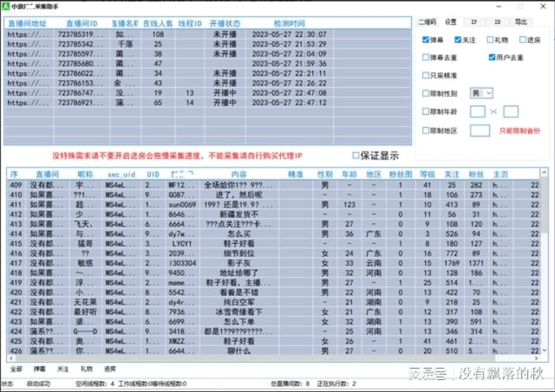Tick the 礼物 checkbox
Image resolution: width=555 pixels, height=392 pixels.
tap(490, 40)
